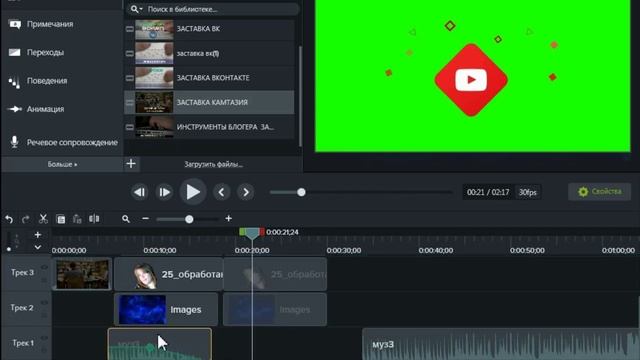Redo the last action

click(26, 219)
